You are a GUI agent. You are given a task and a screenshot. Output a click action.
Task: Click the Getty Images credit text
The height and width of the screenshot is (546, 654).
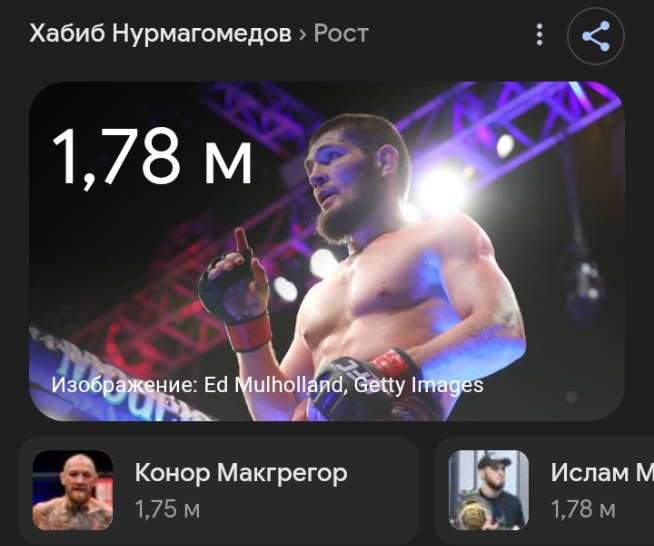pos(419,385)
